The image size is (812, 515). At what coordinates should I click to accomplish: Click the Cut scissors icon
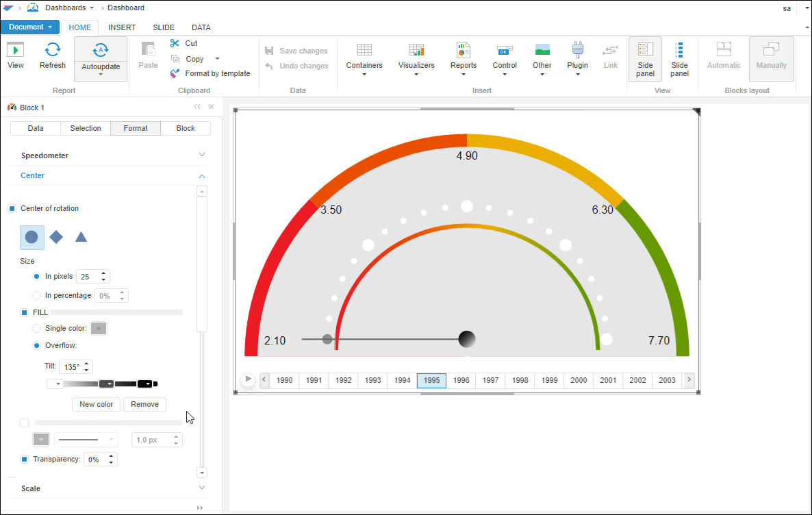[175, 43]
